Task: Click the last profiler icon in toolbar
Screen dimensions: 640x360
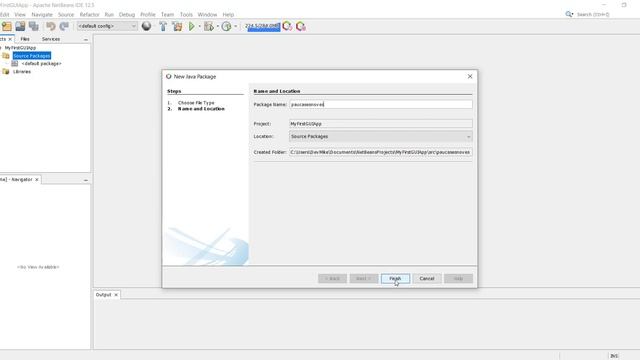Action: click(x=301, y=26)
